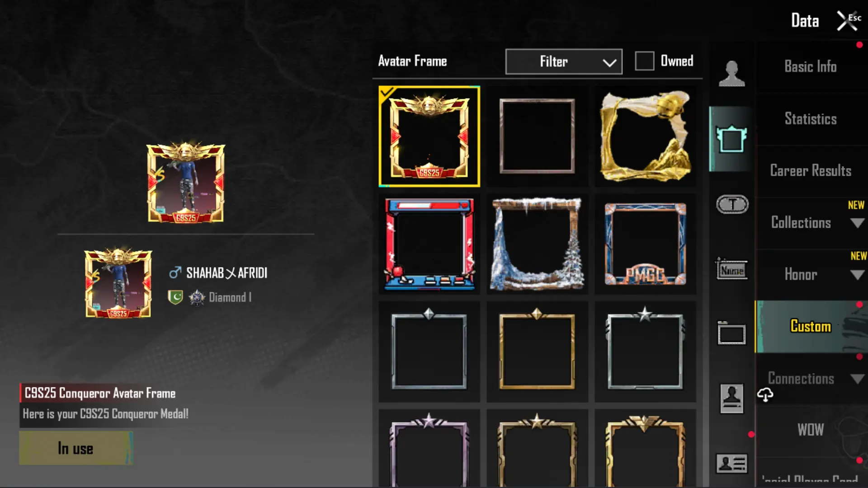Go to the Career Results tab
The width and height of the screenshot is (868, 488).
coord(811,171)
